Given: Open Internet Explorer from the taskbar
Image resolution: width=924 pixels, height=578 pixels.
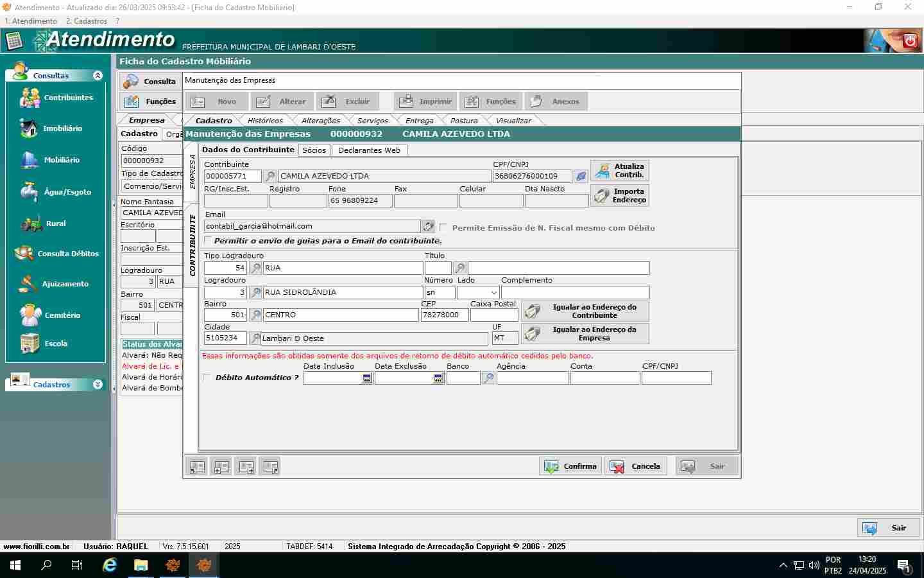Looking at the screenshot, I should [110, 565].
